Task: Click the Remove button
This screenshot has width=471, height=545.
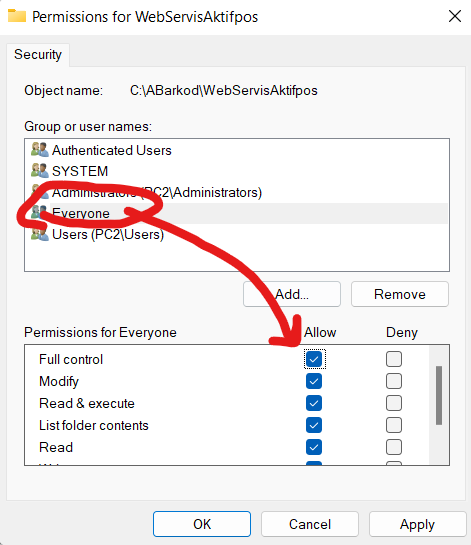Action: [x=400, y=294]
